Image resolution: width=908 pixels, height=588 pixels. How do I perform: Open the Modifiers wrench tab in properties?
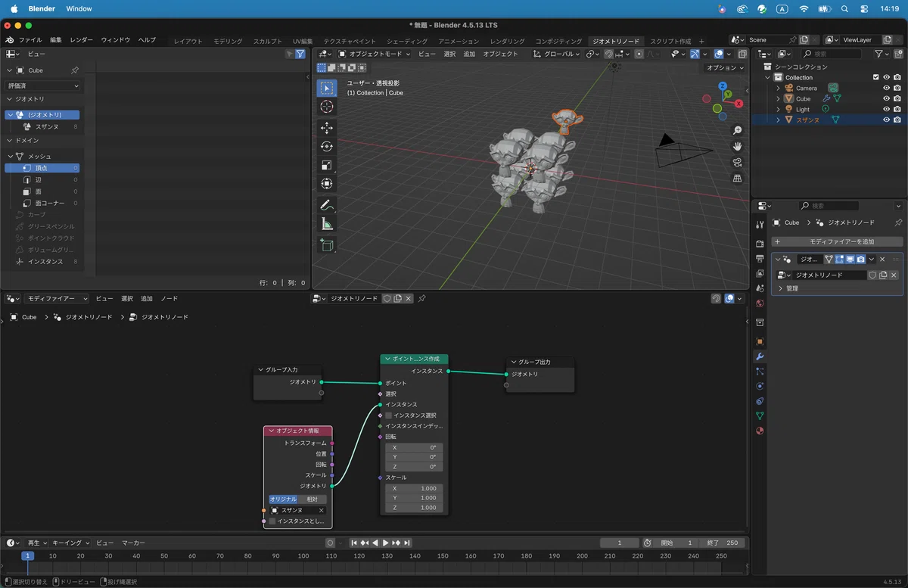point(760,356)
